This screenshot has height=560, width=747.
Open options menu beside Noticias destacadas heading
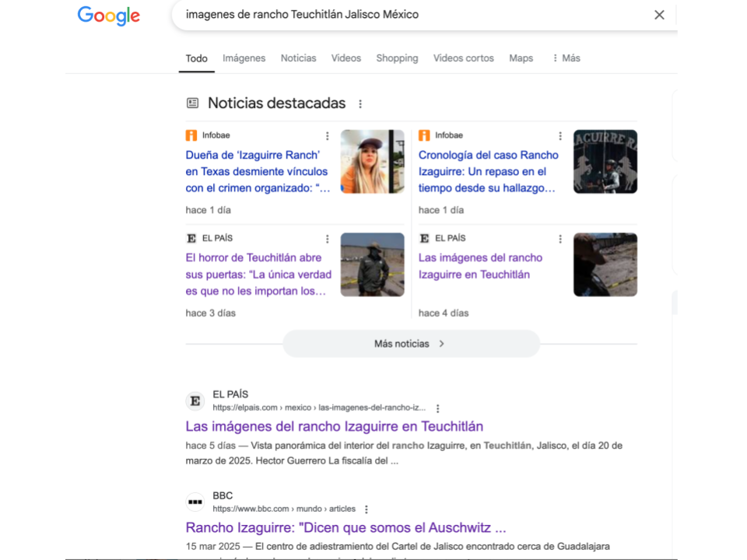coord(359,103)
